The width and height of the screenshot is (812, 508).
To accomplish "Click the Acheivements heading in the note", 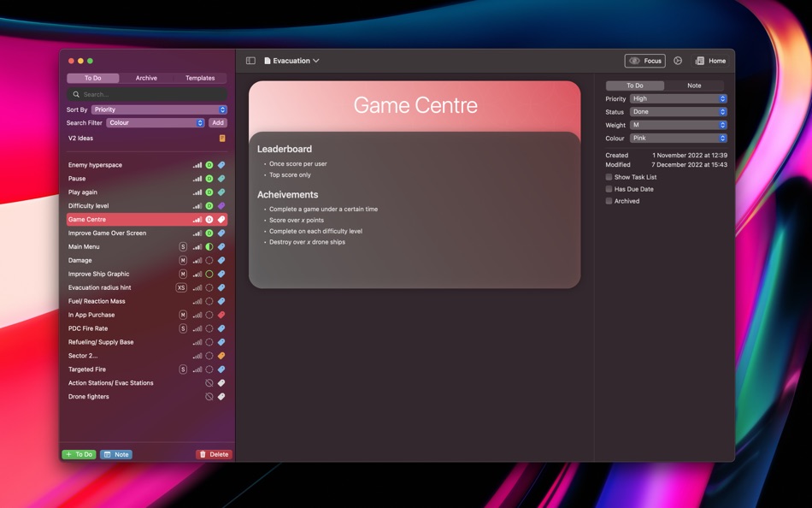I will (x=287, y=194).
